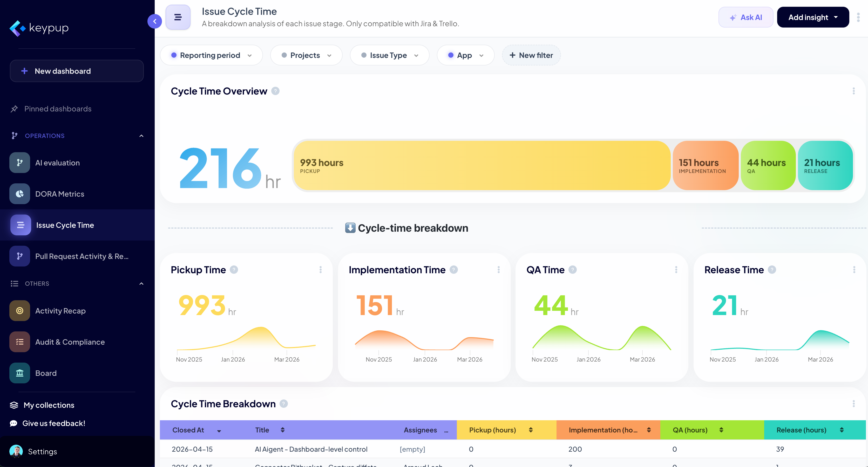Click the Pinned dashboards pin icon
This screenshot has width=868, height=467.
coord(14,109)
